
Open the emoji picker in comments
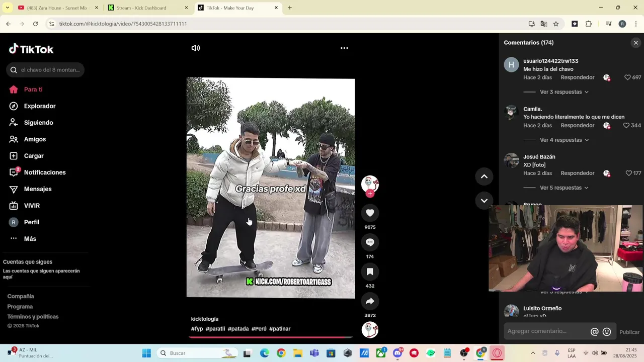[x=607, y=332]
